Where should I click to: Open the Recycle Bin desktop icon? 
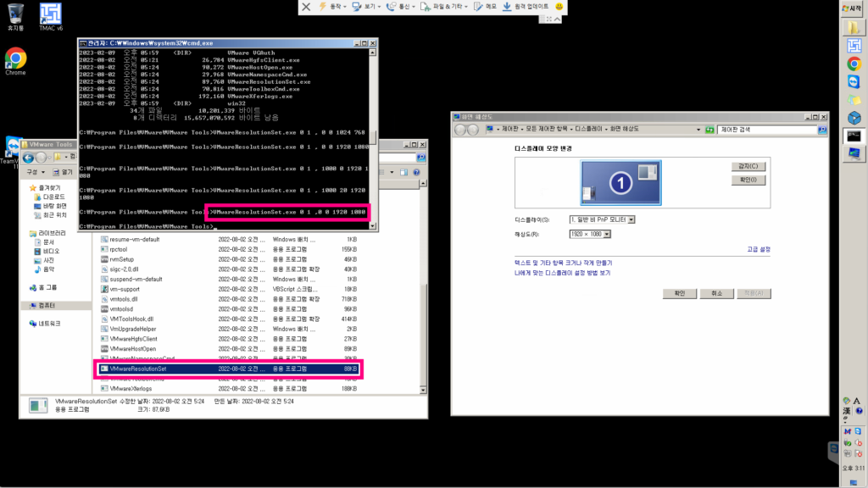point(15,16)
